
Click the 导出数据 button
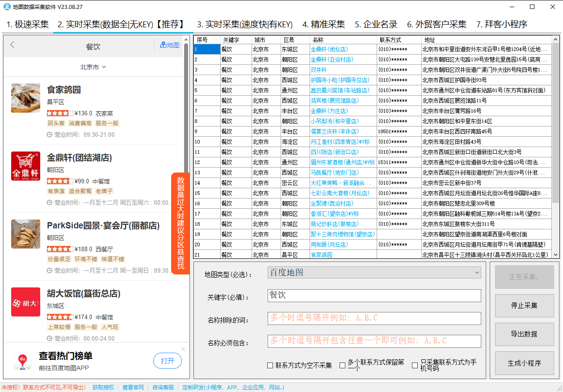[x=524, y=334]
